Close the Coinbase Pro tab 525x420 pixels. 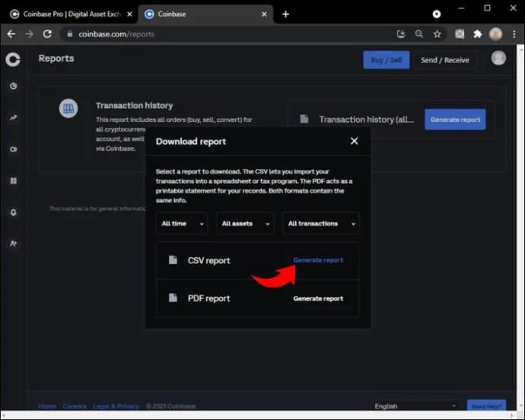129,14
